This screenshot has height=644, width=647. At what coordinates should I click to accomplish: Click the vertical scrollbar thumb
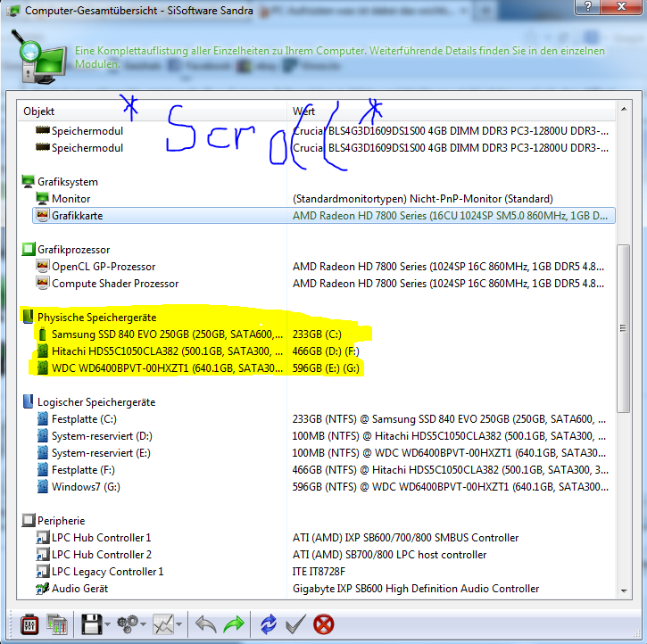(624, 328)
